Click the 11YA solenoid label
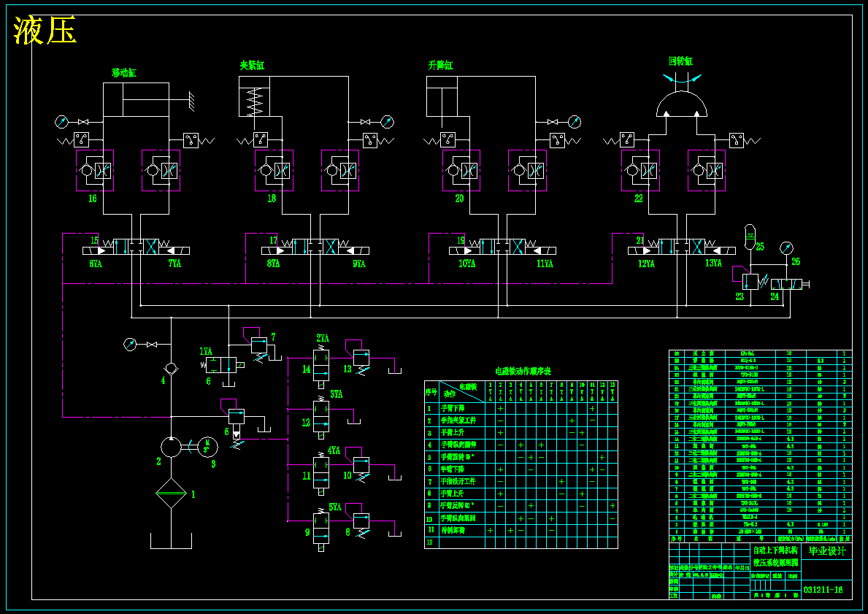Image resolution: width=868 pixels, height=614 pixels. (545, 264)
